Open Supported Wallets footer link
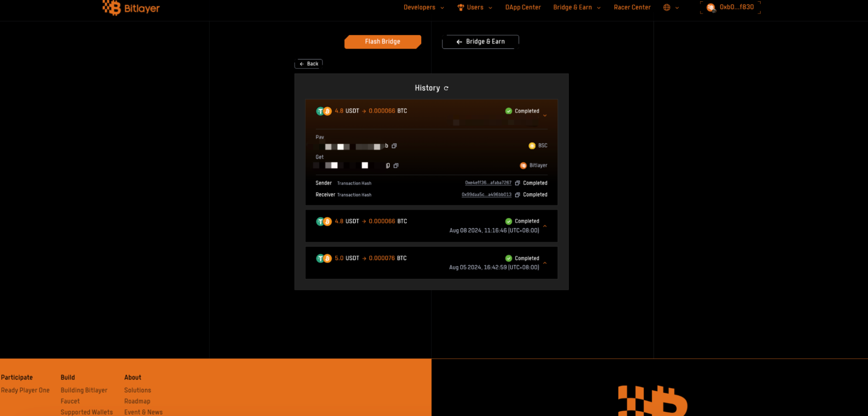 (87, 412)
